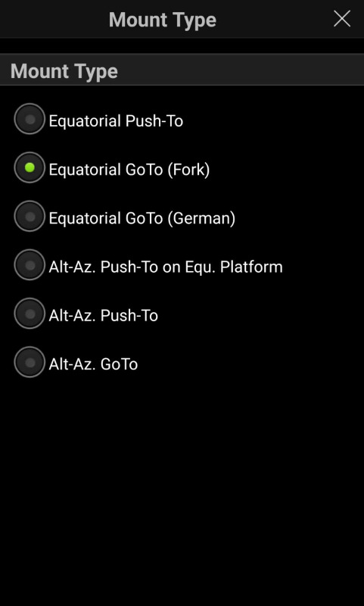Click the grey dot inside Alt-Az. GoTo radio
This screenshot has height=606, width=364.
[x=30, y=363]
